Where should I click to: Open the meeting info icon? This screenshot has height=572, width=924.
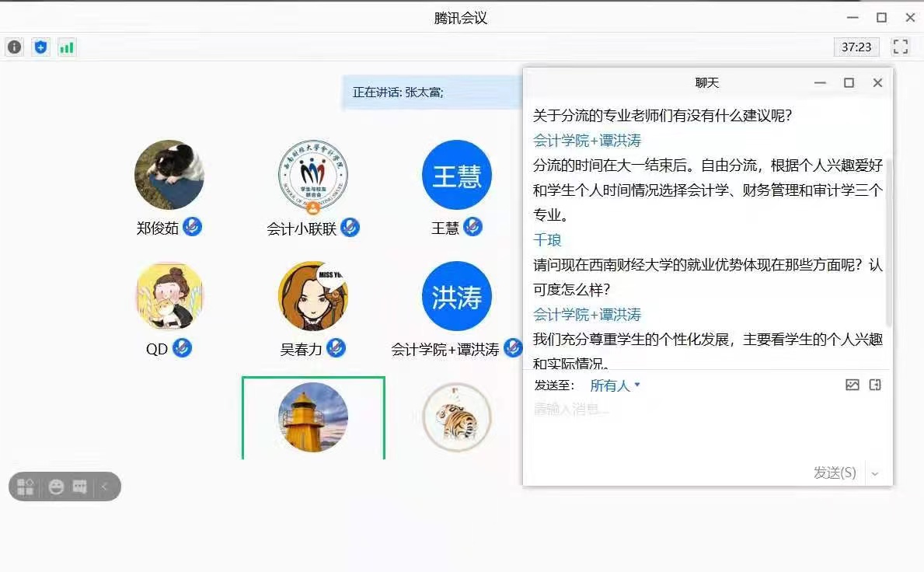click(x=14, y=47)
